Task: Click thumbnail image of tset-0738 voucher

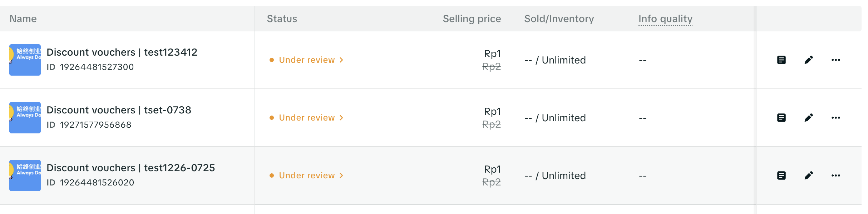Action: coord(25,118)
